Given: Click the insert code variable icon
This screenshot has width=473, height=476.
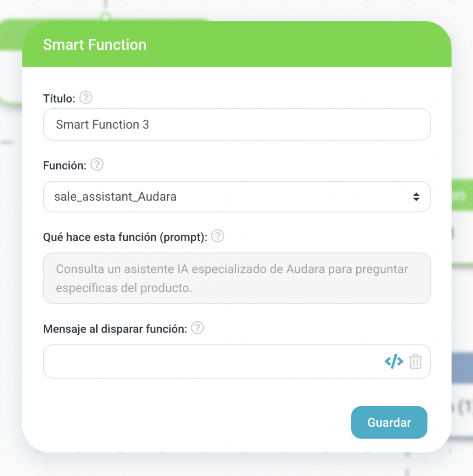Looking at the screenshot, I should point(393,361).
